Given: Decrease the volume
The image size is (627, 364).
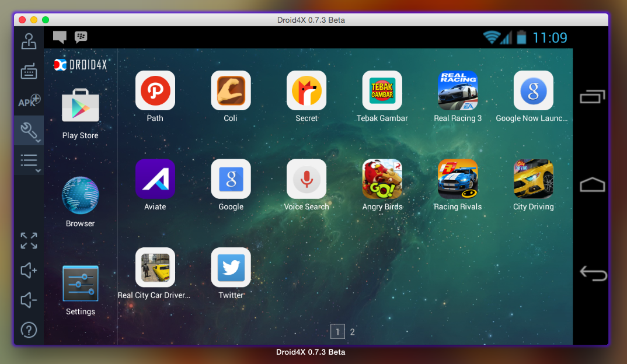Looking at the screenshot, I should pos(29,300).
